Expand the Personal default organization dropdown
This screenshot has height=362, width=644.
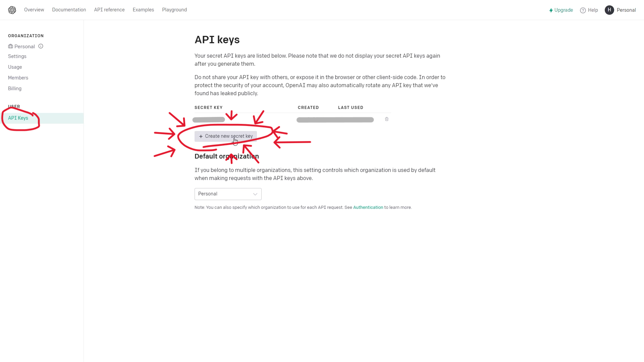click(x=225, y=194)
